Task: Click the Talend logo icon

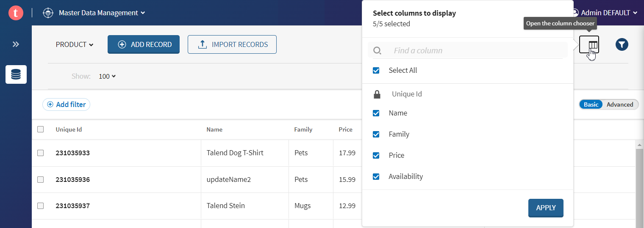Action: click(x=16, y=13)
